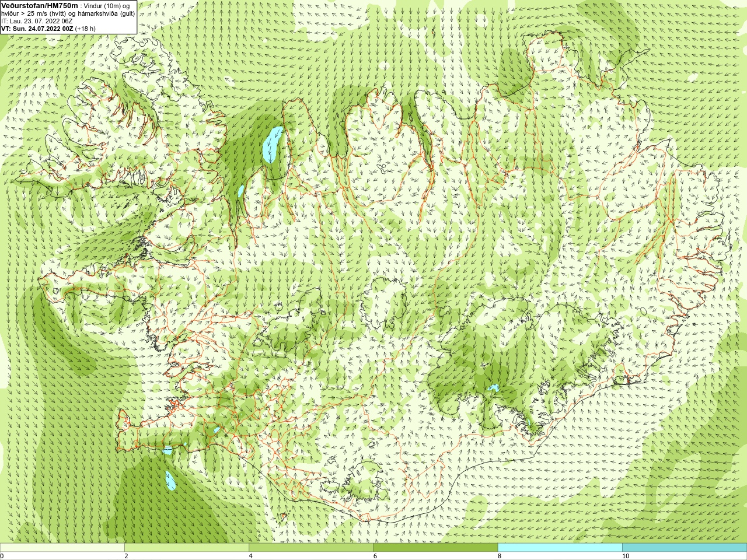Pick the medium green 4–6 legend swatch
Image resolution: width=747 pixels, height=560 pixels.
[311, 548]
